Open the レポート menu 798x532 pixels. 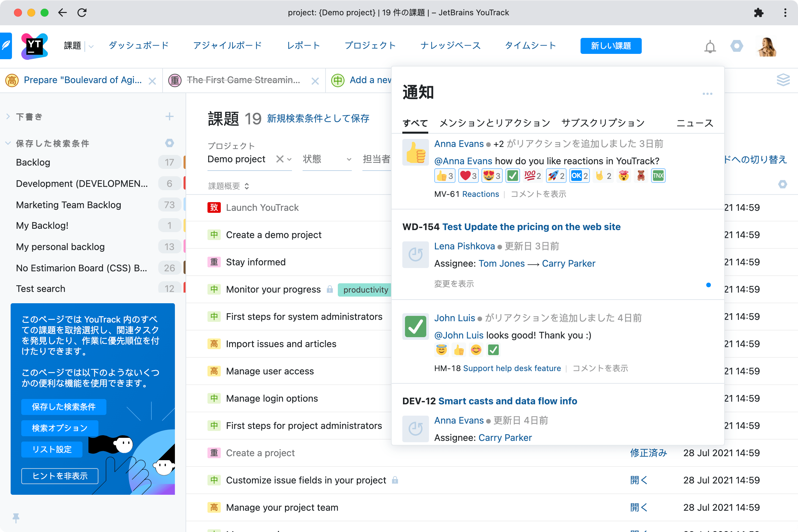(303, 46)
